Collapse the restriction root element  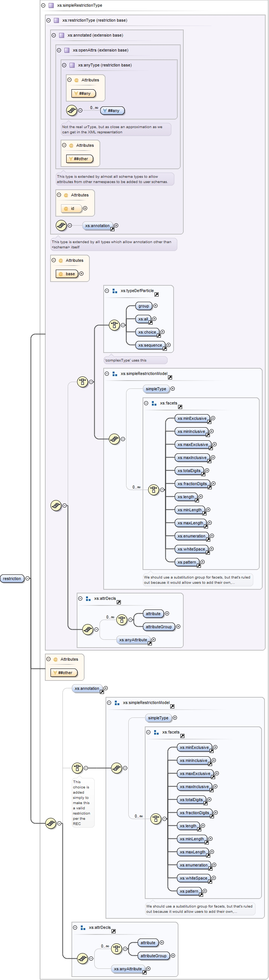click(27, 578)
